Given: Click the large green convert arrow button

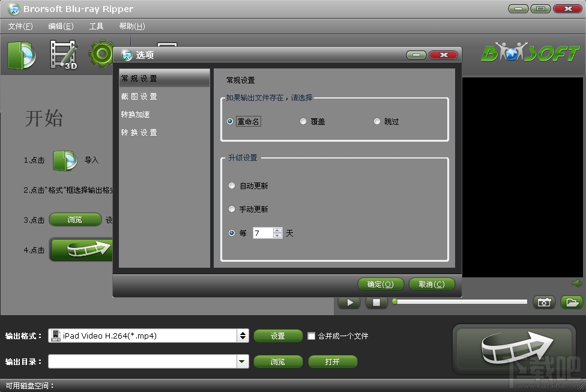Looking at the screenshot, I should coord(515,347).
